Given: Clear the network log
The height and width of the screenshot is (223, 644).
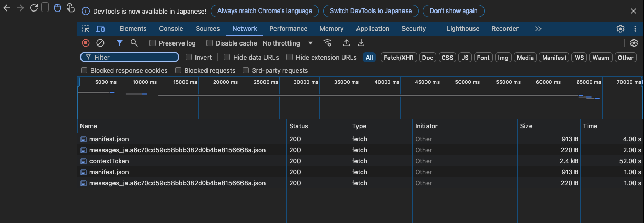Looking at the screenshot, I should pyautogui.click(x=100, y=43).
